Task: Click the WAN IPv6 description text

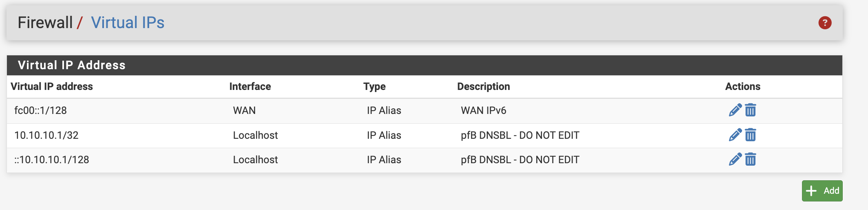Action: point(483,111)
